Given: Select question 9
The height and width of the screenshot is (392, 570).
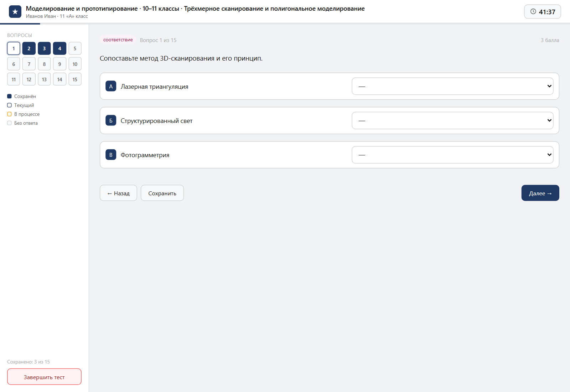Looking at the screenshot, I should (x=59, y=64).
